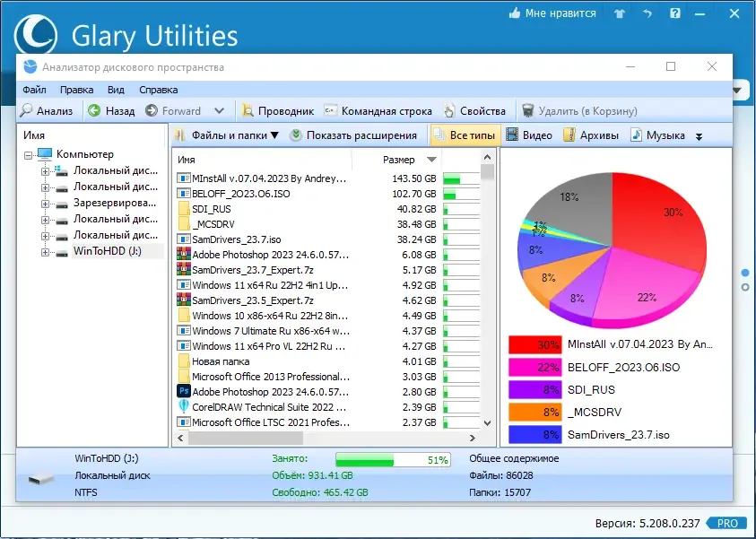Select Все типы filter toggle

[465, 135]
